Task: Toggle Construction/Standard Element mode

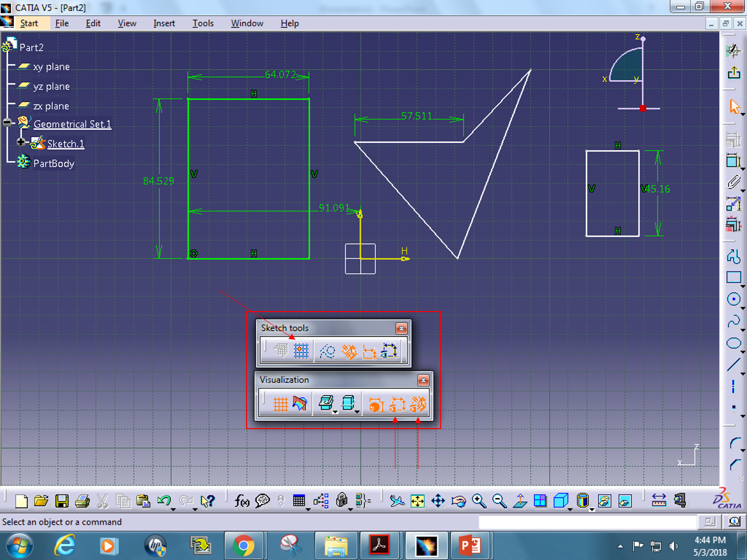Action: (327, 351)
